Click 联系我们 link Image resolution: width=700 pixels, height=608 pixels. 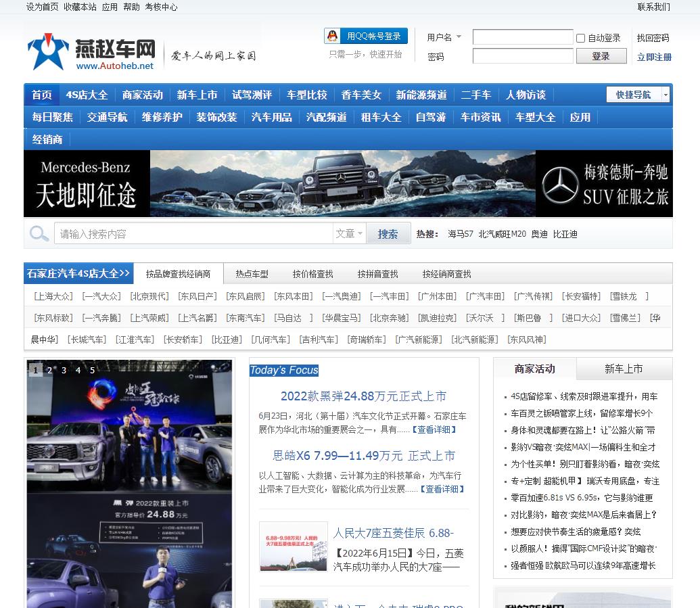(653, 7)
